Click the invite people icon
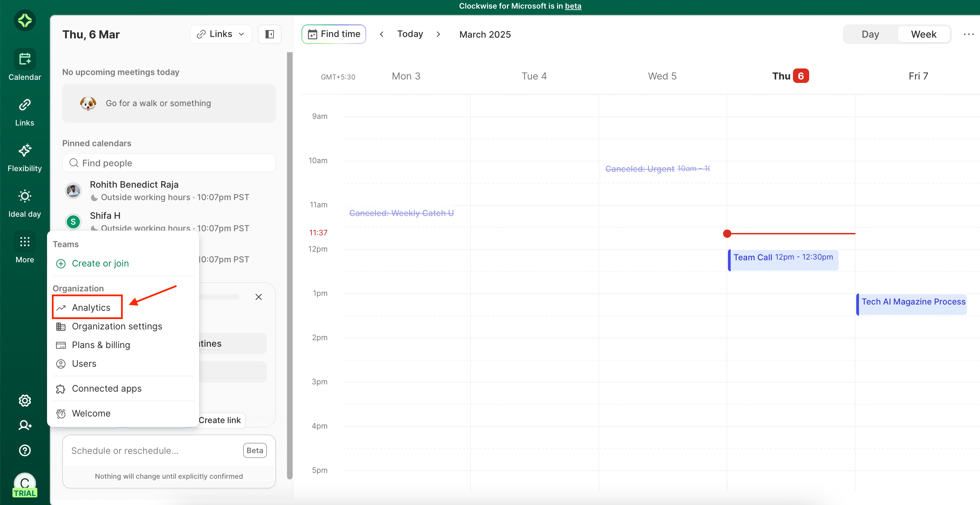The height and width of the screenshot is (505, 980). (x=25, y=425)
